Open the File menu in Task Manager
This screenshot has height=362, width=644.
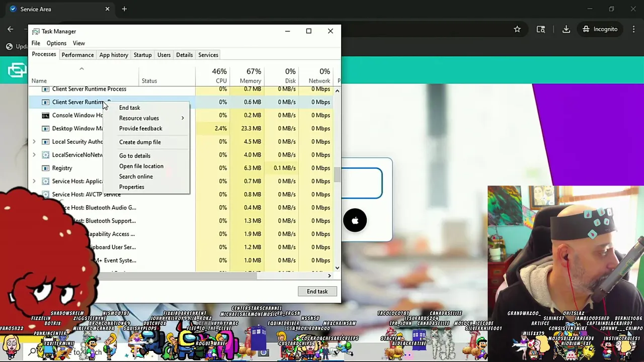36,43
